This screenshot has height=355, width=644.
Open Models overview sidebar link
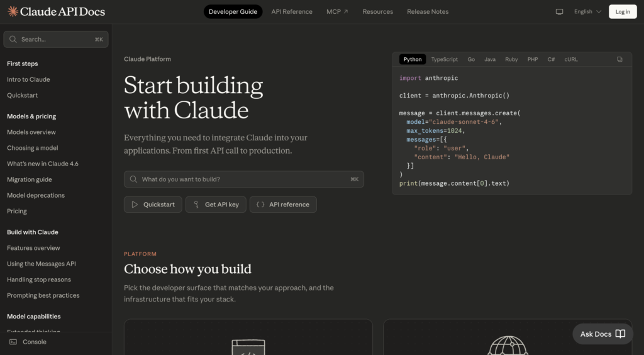(x=31, y=132)
